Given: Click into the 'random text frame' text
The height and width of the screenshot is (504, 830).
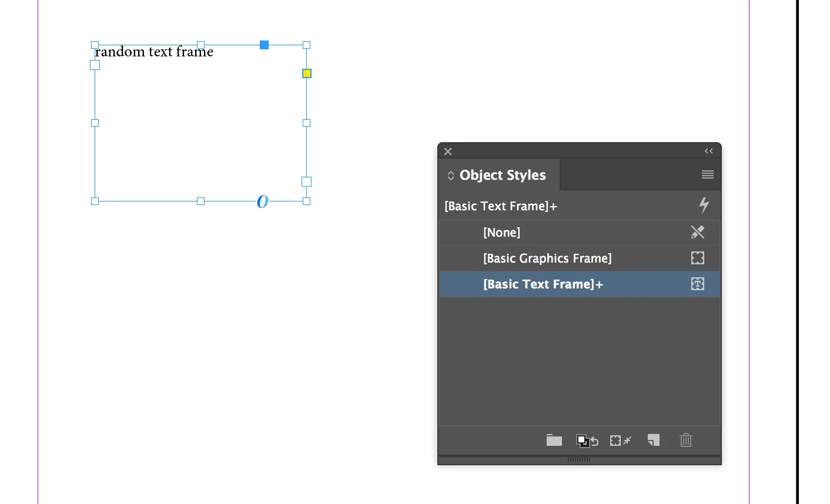Looking at the screenshot, I should pos(154,52).
